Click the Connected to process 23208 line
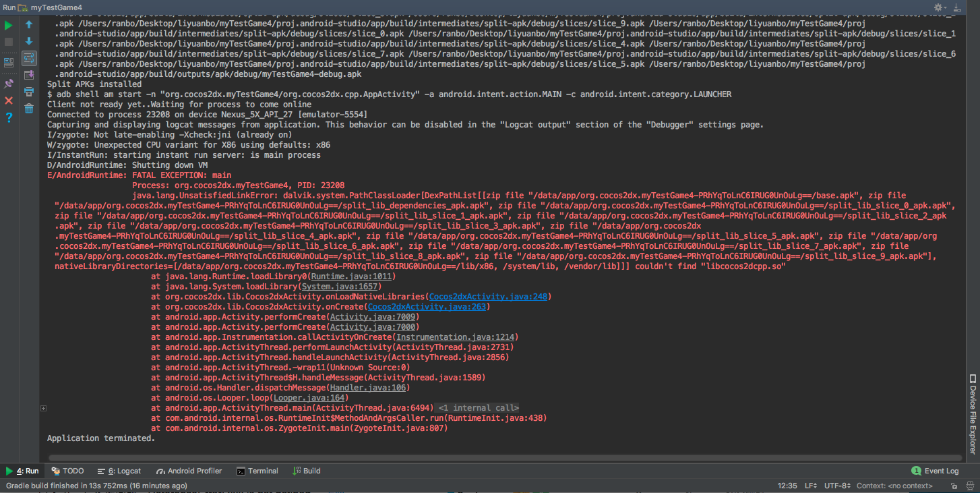Image resolution: width=980 pixels, height=493 pixels. [x=207, y=115]
